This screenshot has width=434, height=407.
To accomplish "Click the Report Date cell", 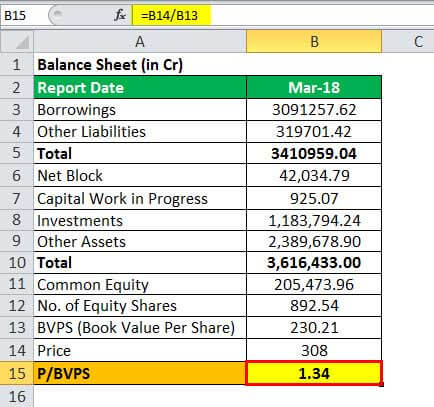I will (x=140, y=88).
